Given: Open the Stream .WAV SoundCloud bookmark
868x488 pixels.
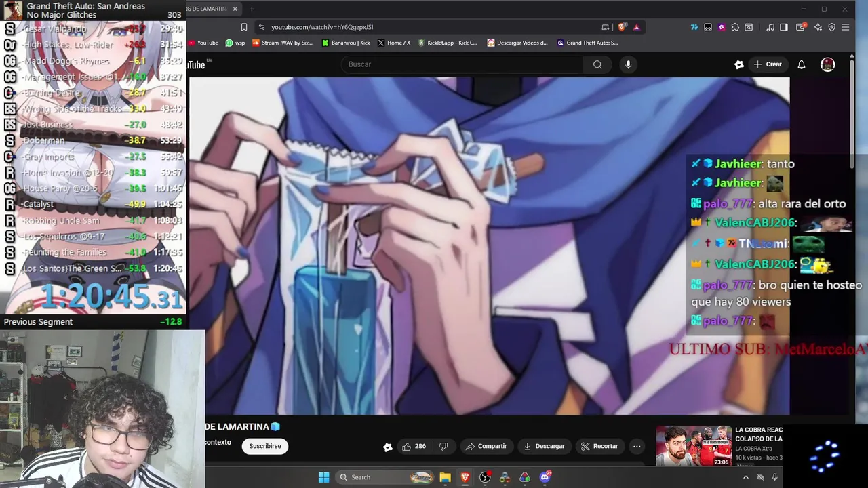Looking at the screenshot, I should pyautogui.click(x=282, y=43).
